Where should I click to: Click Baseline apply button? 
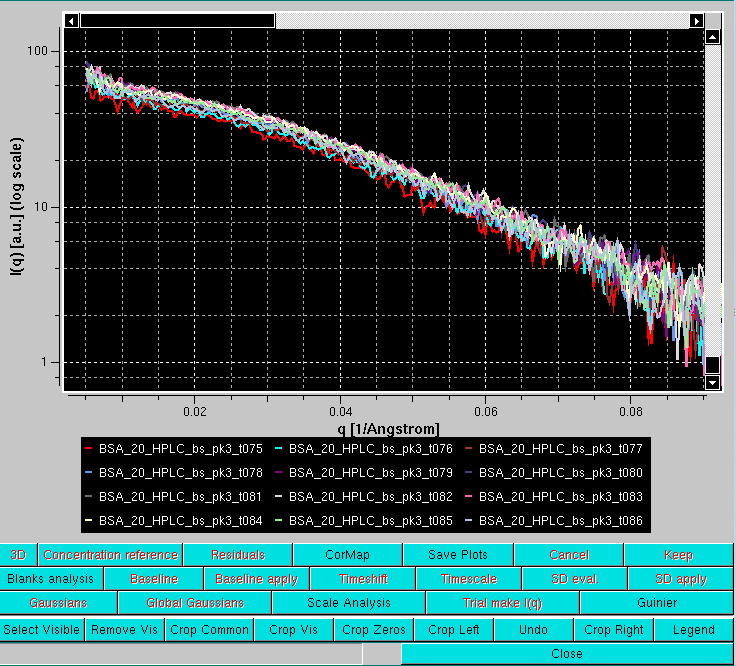pos(256,579)
